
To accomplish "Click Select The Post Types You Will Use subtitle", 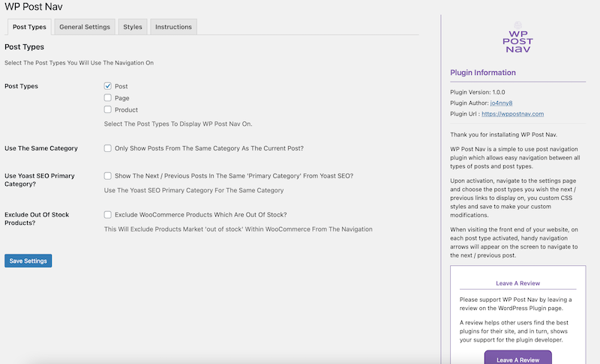I will click(x=79, y=63).
